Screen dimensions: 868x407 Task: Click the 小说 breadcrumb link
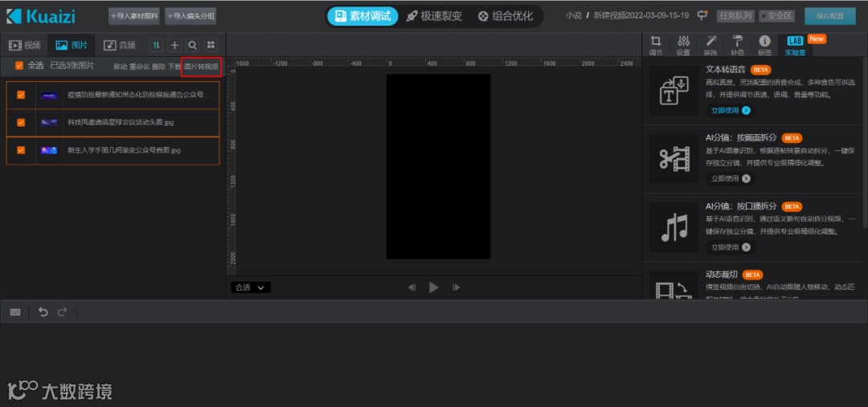574,15
